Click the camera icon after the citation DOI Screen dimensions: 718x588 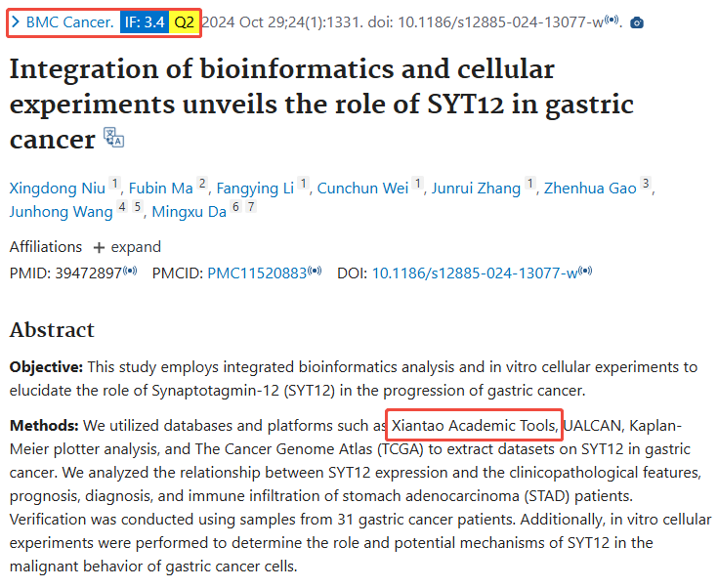(x=637, y=21)
